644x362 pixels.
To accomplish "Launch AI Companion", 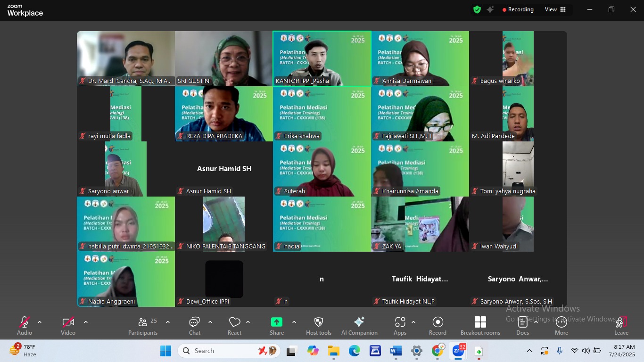I will coord(359,326).
